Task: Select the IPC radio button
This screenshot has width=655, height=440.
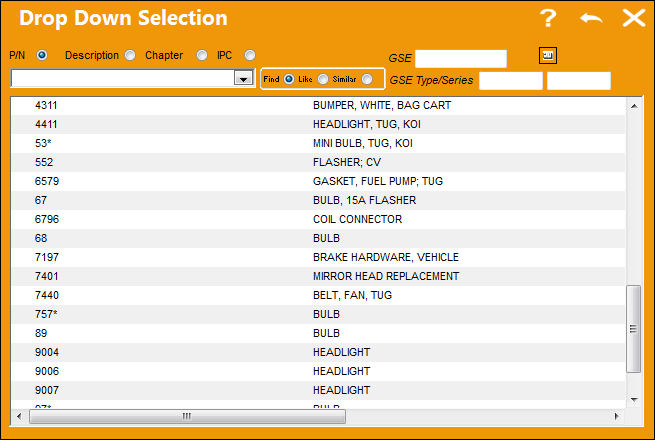Action: 250,55
